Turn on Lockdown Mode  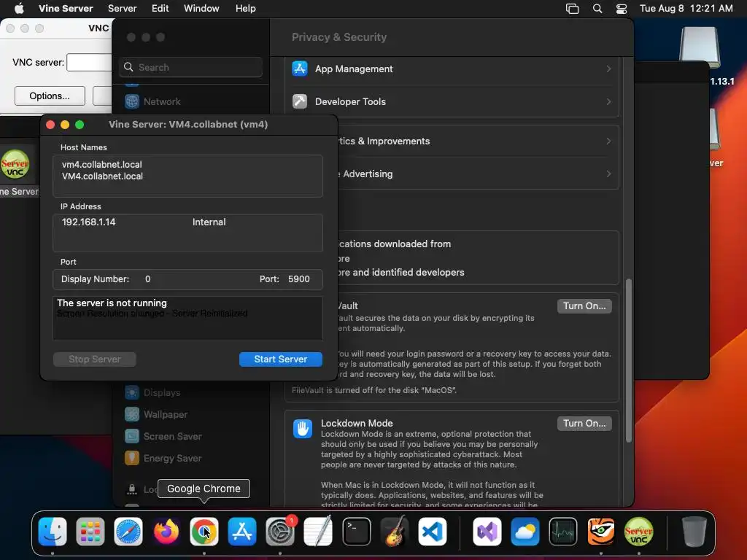[584, 424]
